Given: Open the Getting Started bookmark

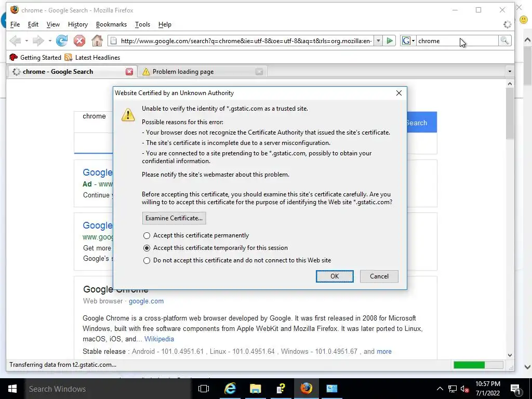Looking at the screenshot, I should (35, 57).
